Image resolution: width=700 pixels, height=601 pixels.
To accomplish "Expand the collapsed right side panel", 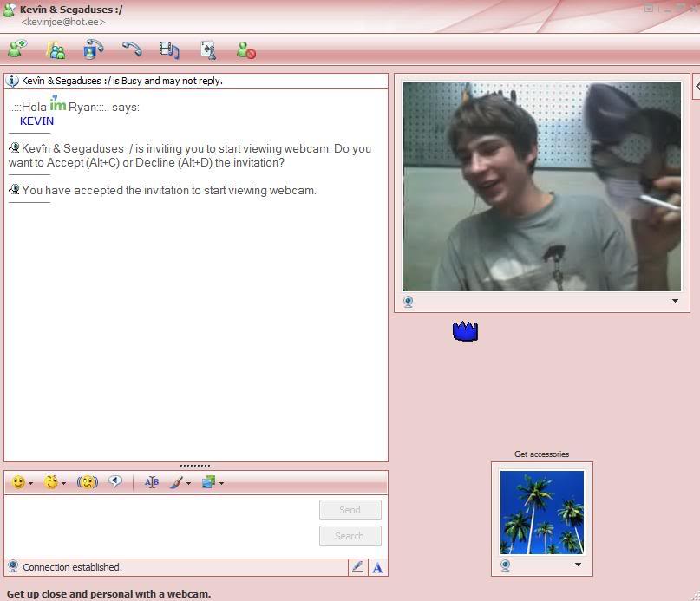I will point(697,87).
